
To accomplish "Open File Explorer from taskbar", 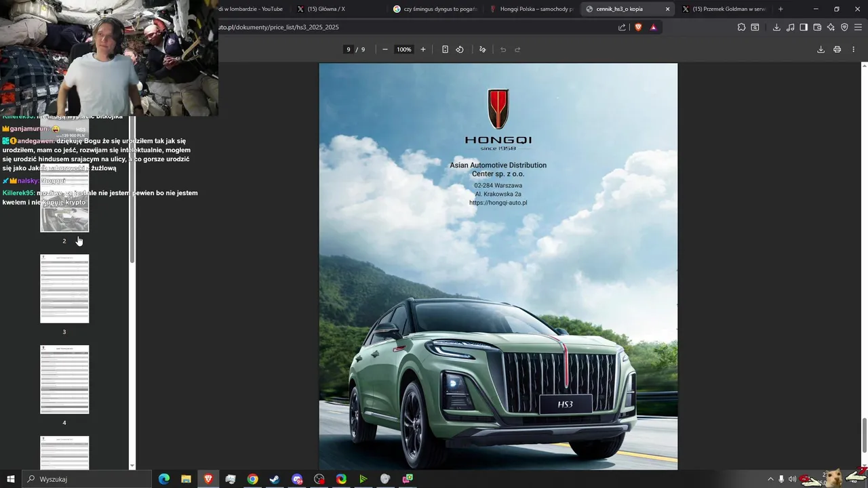I will click(186, 479).
